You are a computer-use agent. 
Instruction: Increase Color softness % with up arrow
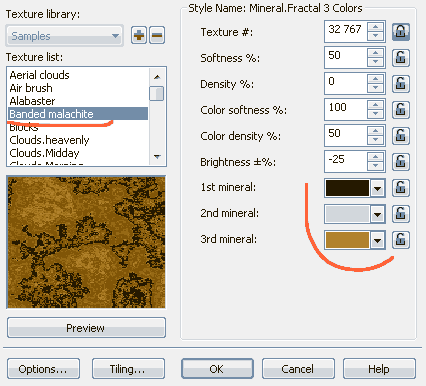tap(375, 105)
